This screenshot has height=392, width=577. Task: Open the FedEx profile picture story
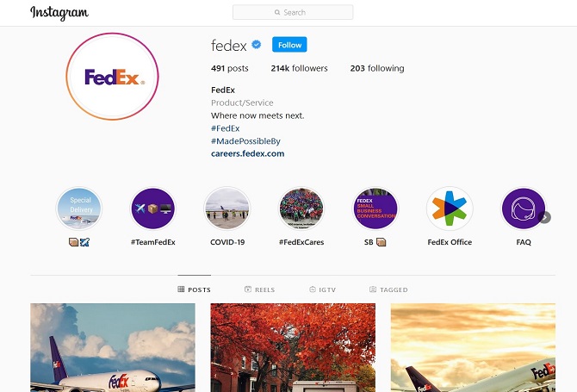coord(112,77)
